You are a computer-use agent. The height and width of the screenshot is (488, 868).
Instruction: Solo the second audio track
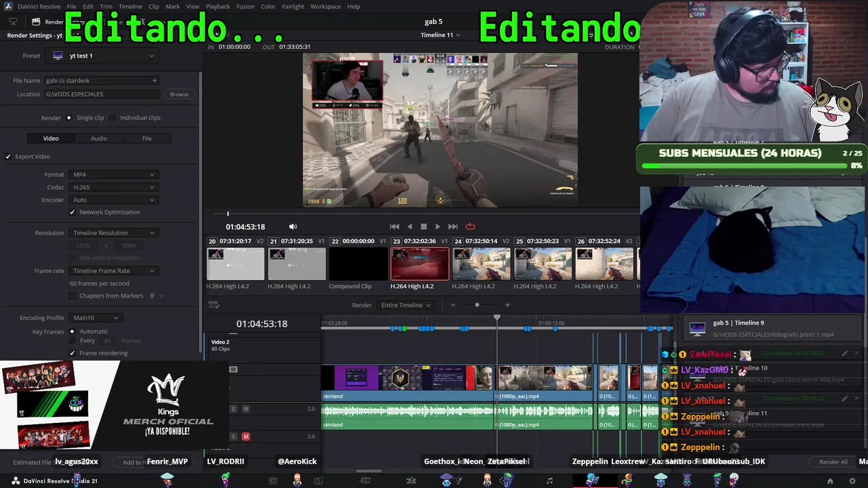point(233,436)
